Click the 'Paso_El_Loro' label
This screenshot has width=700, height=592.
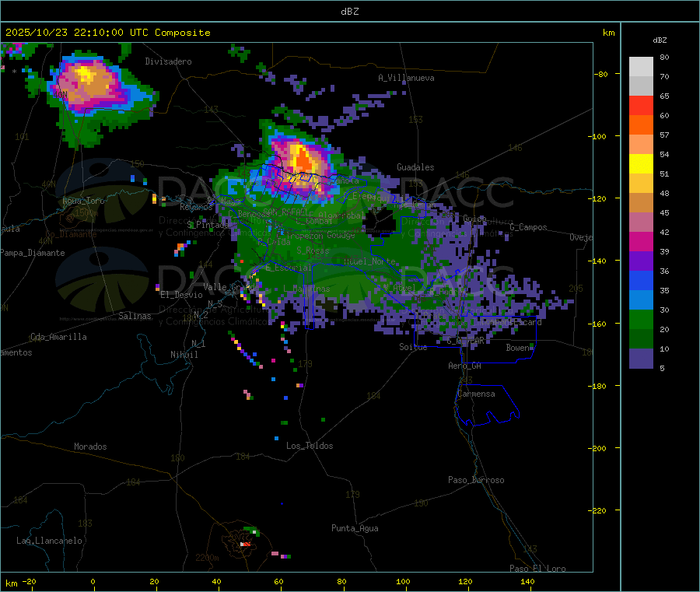[538, 569]
